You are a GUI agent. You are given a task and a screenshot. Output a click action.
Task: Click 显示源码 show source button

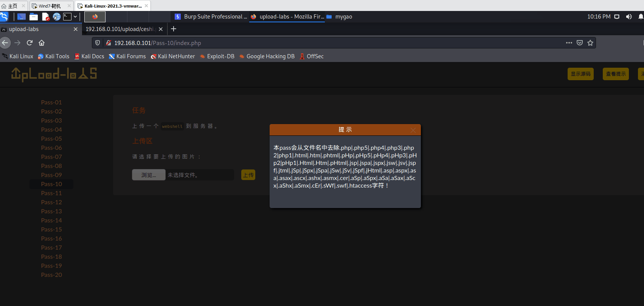(580, 74)
